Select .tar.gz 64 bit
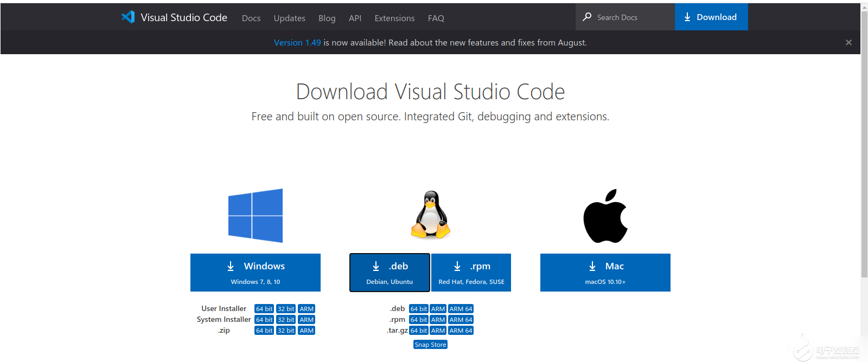868x362 pixels. point(419,331)
